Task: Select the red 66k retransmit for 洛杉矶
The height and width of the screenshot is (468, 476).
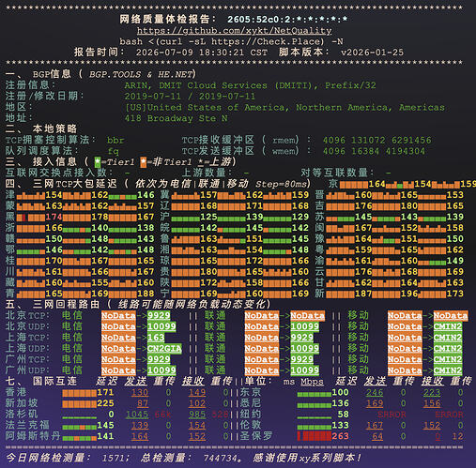Action: [162, 415]
